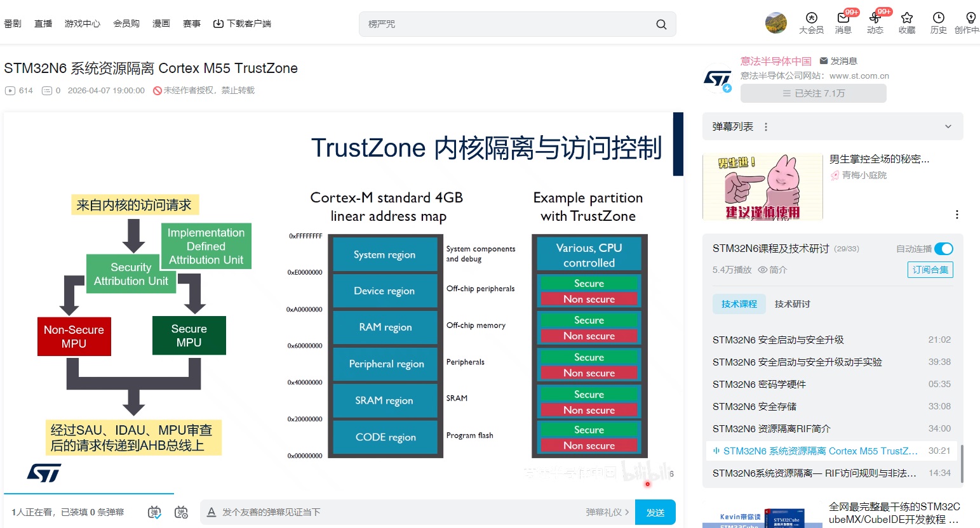Open the 收藏 favorites star icon
Image resolution: width=980 pixels, height=528 pixels.
point(907,23)
